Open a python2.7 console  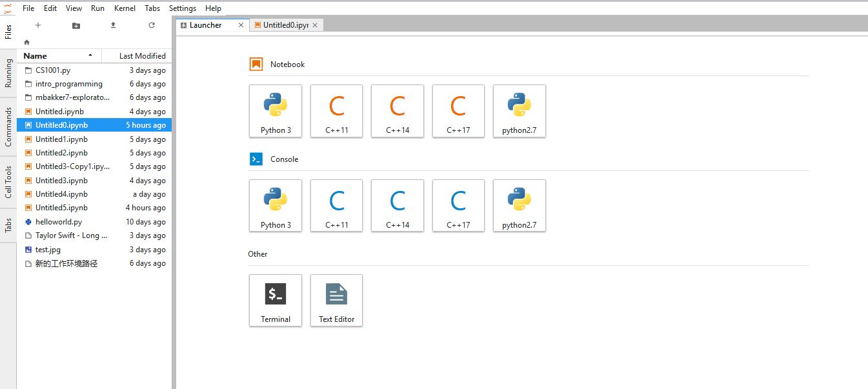tap(520, 206)
